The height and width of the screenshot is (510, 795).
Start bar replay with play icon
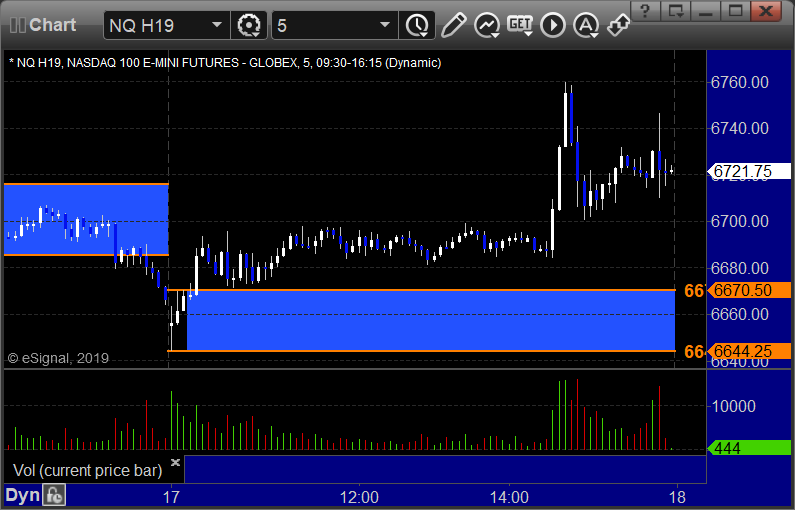coord(553,25)
